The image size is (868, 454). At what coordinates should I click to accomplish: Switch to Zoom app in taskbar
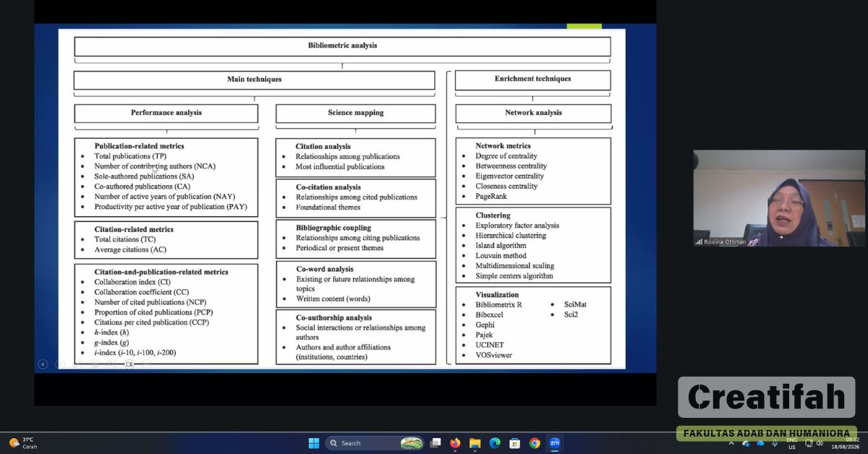[x=554, y=443]
